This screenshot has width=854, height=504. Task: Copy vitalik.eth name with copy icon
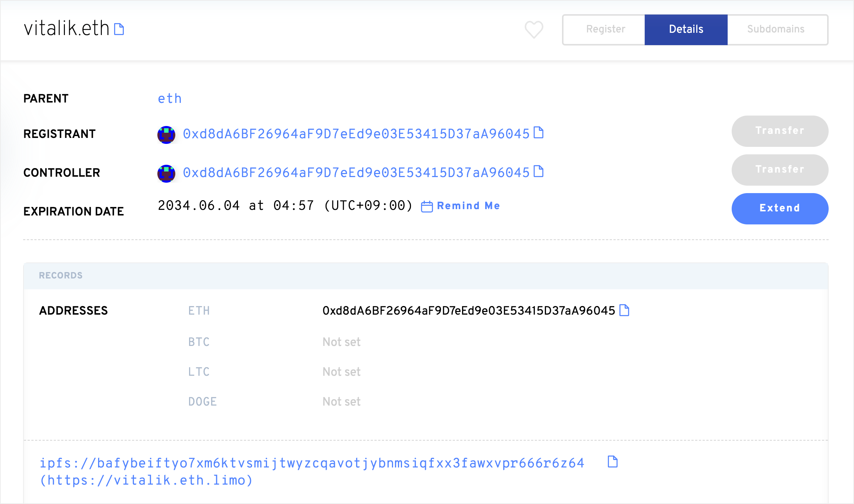point(119,29)
